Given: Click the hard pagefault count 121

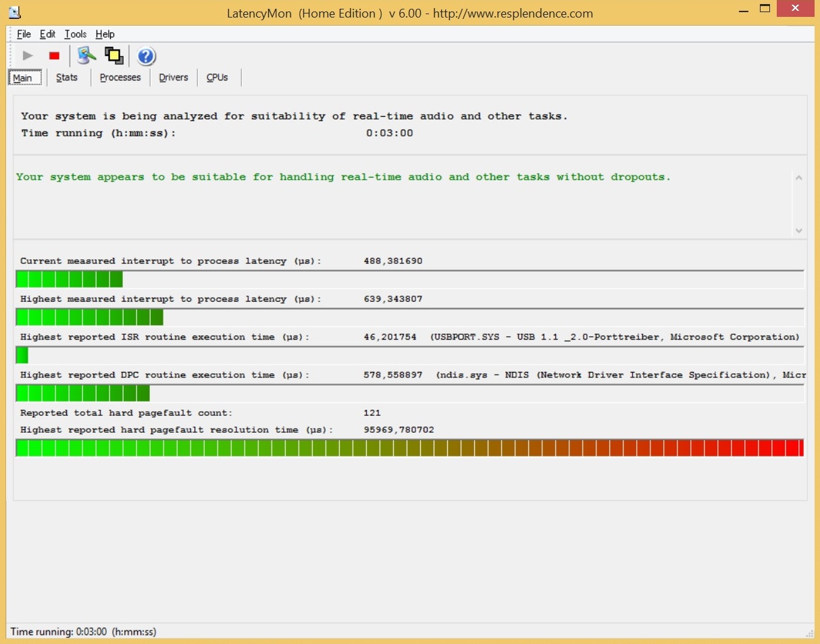Looking at the screenshot, I should (x=372, y=412).
